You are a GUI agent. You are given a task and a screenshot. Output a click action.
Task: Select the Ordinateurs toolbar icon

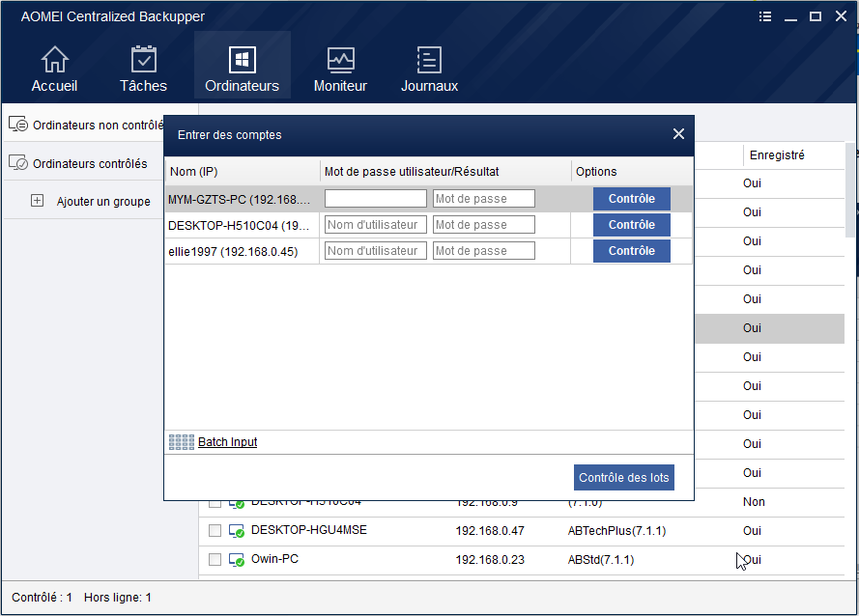tap(242, 60)
